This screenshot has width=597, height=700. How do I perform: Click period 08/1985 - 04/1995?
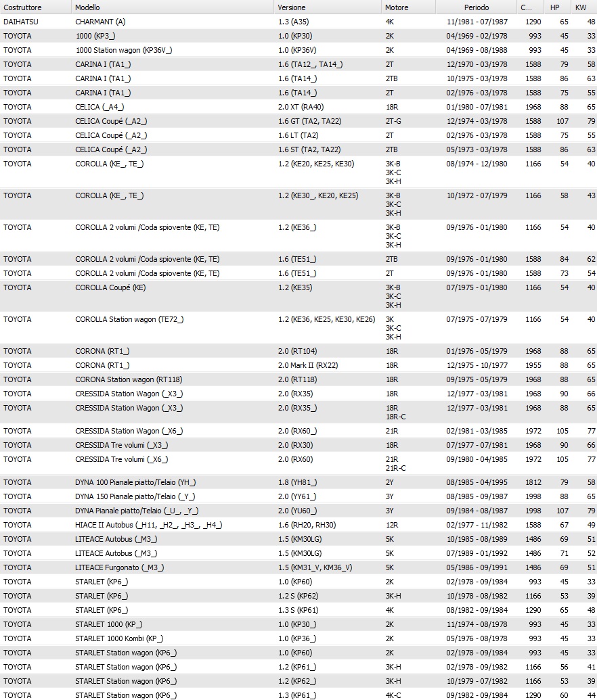coord(477,482)
